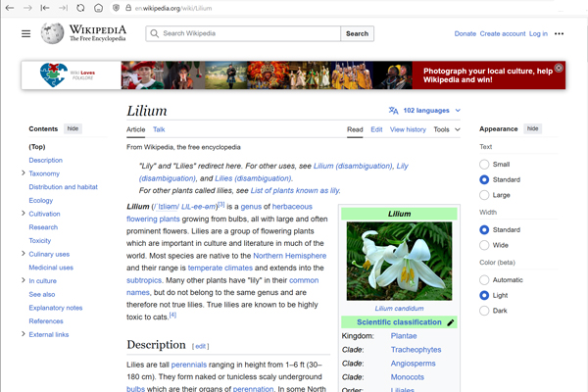
Task: Click the browser address bar URL
Action: tap(173, 8)
